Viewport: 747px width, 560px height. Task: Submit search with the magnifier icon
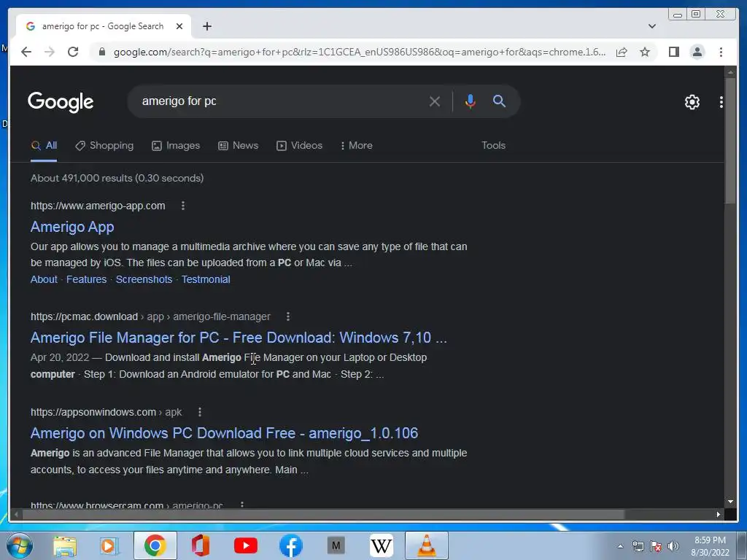pyautogui.click(x=499, y=101)
